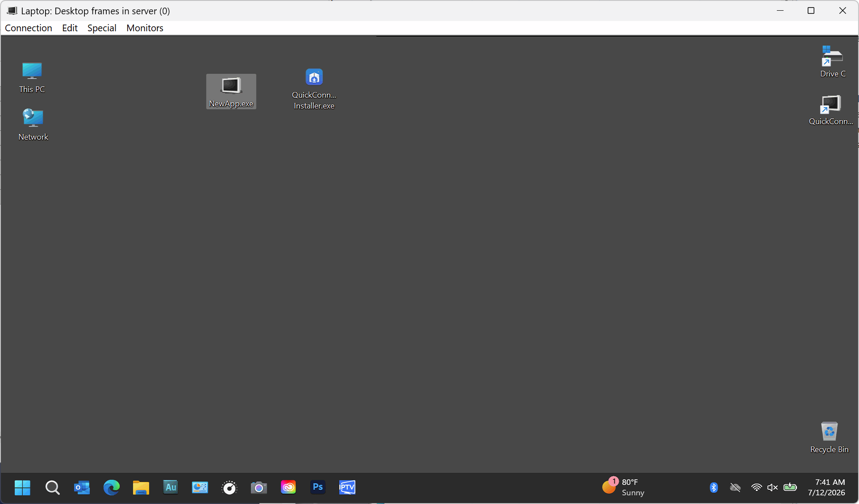Open the weather widget showing 80°F Sunny
Screen dimensions: 859x504
click(x=623, y=487)
